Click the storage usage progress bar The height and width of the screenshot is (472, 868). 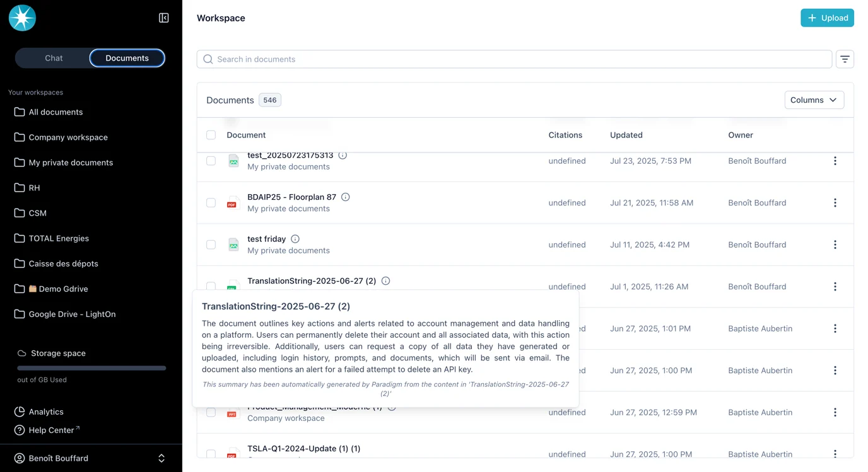click(90, 368)
